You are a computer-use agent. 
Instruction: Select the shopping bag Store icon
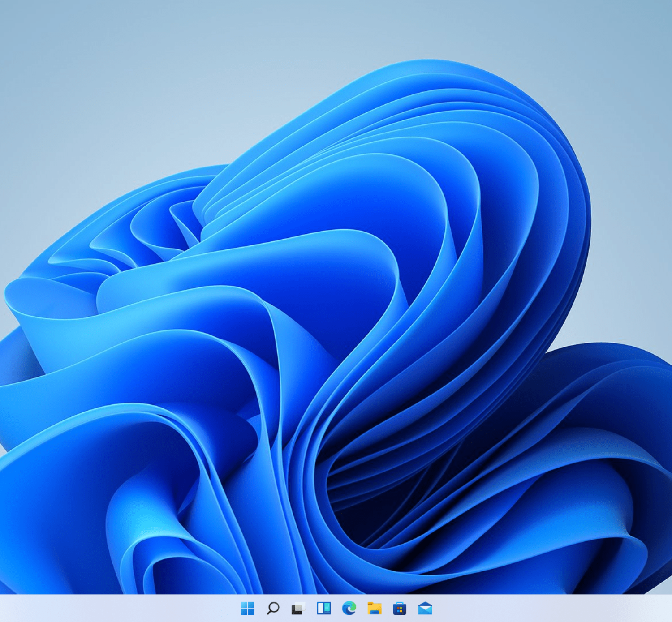tap(400, 608)
